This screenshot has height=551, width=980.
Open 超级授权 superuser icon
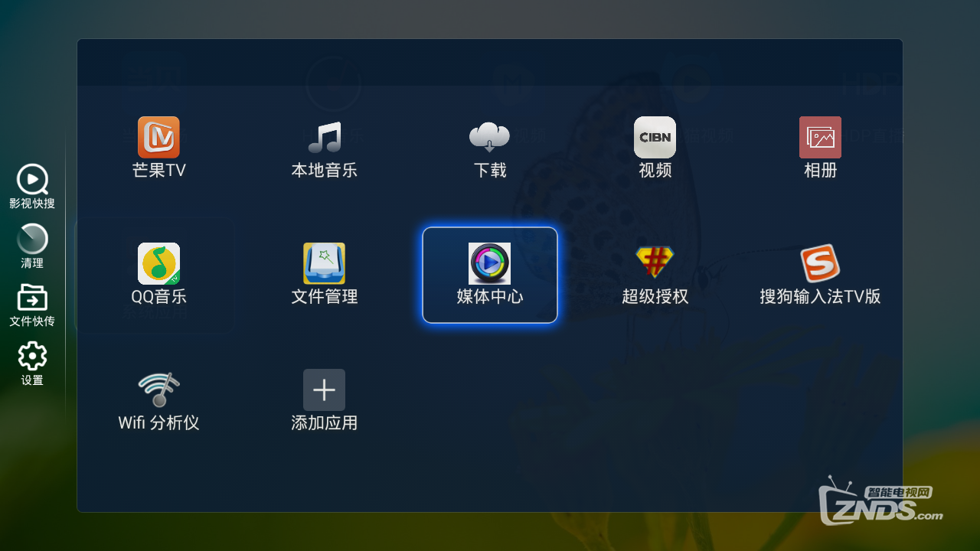pyautogui.click(x=655, y=263)
